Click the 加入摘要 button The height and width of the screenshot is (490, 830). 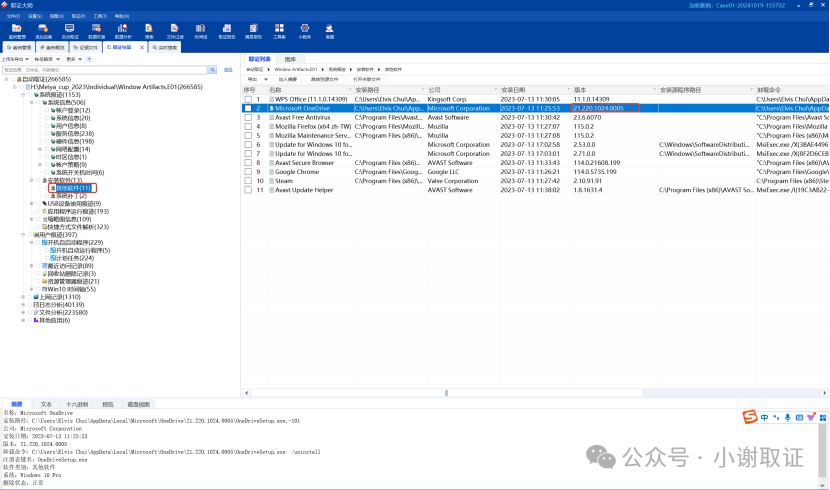point(287,79)
